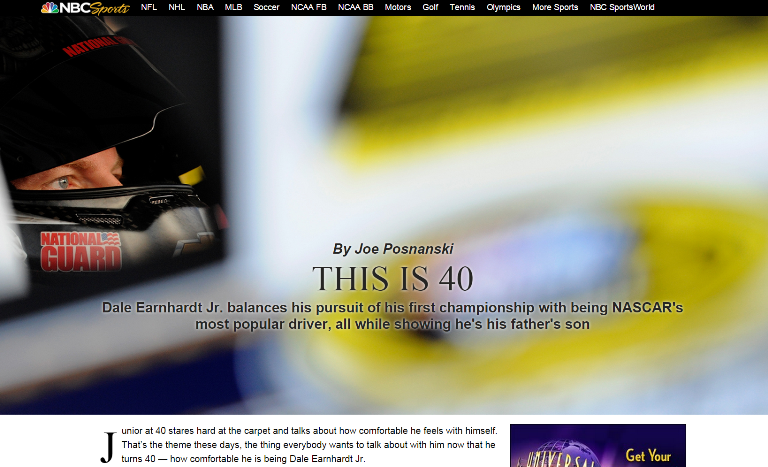Open the Motors section
This screenshot has width=768, height=467.
(x=398, y=7)
